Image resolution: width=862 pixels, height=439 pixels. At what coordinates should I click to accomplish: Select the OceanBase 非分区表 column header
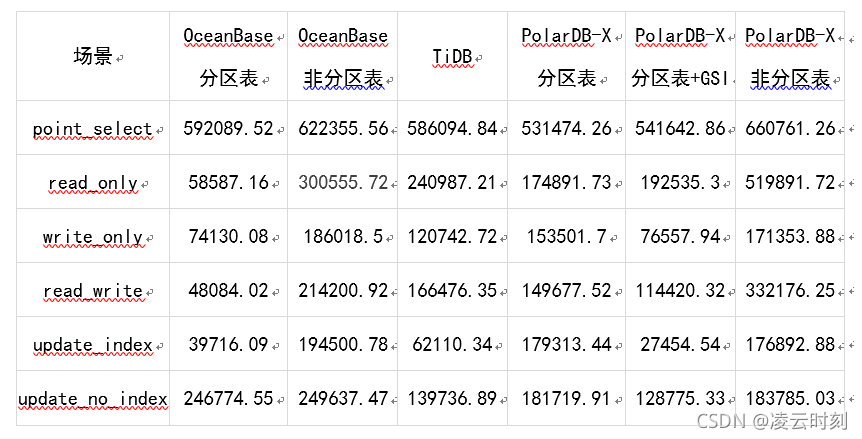coord(342,57)
